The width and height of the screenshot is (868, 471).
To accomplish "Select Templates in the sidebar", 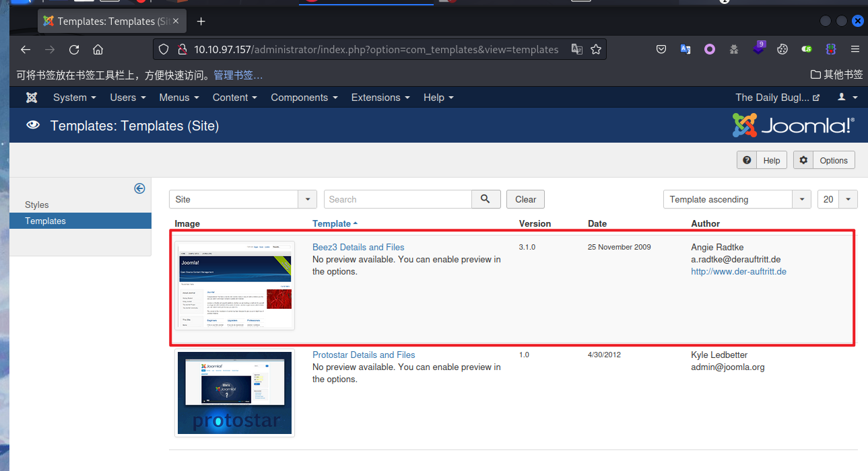I will pyautogui.click(x=81, y=221).
